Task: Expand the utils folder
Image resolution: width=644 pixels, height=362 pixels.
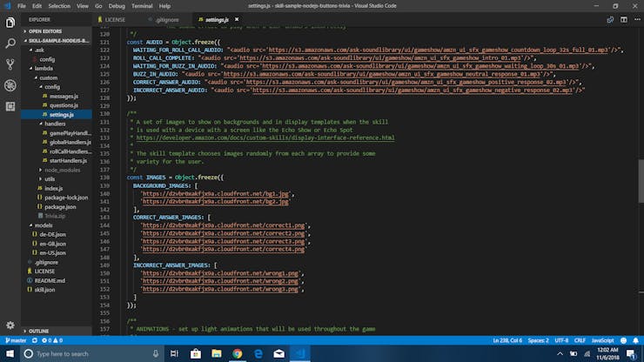Action: coord(50,179)
